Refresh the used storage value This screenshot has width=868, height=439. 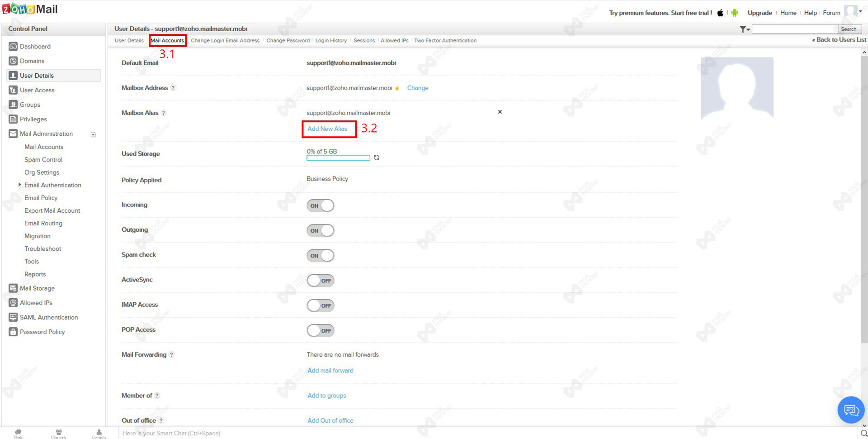(377, 157)
